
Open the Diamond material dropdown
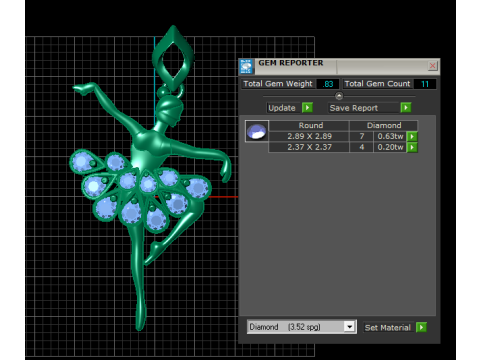(349, 327)
